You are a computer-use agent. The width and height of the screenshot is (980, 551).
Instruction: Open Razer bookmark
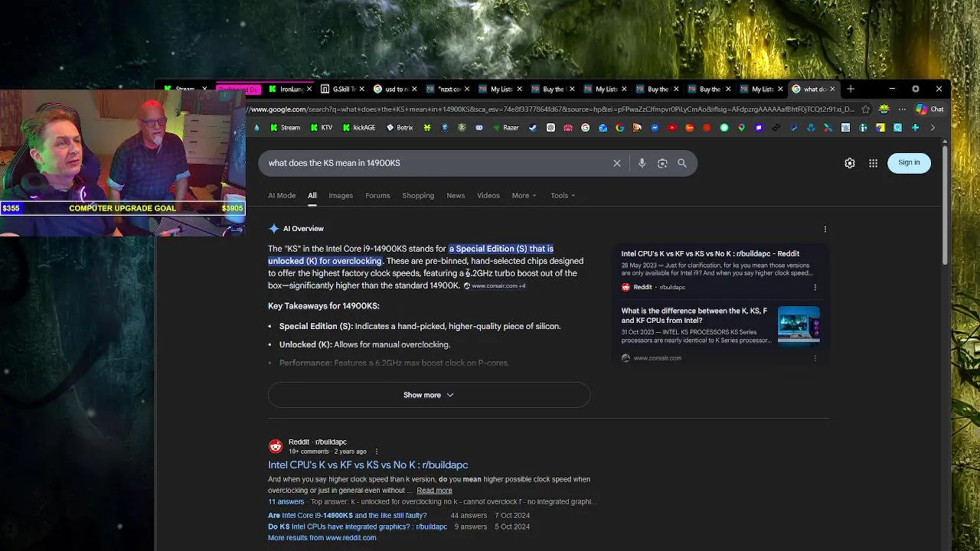tap(505, 128)
